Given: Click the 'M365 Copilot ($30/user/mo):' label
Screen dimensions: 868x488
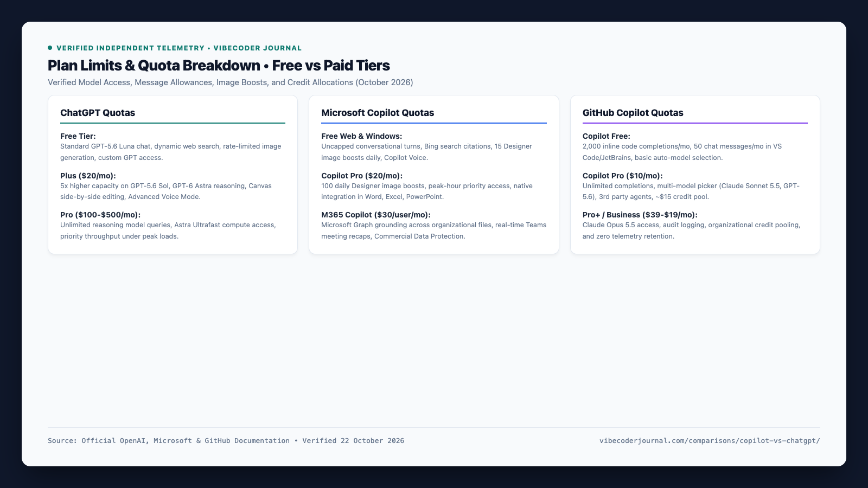Looking at the screenshot, I should [376, 215].
